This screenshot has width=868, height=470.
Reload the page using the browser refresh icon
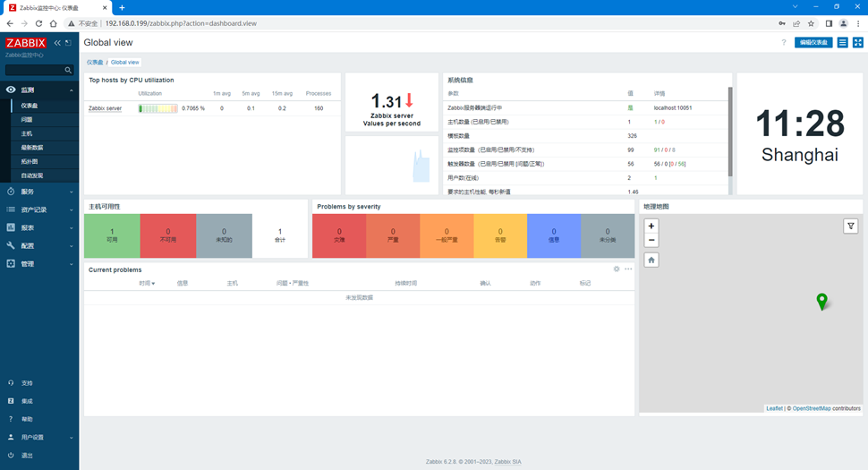tap(38, 23)
